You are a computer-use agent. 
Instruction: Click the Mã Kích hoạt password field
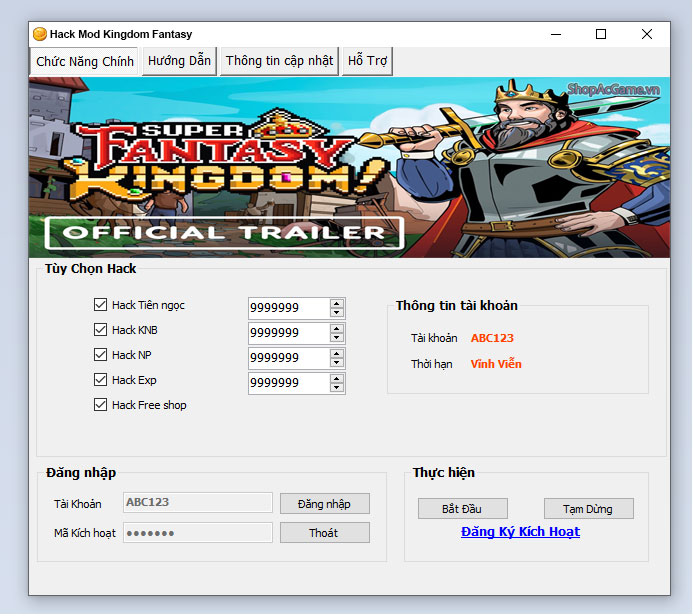[198, 532]
